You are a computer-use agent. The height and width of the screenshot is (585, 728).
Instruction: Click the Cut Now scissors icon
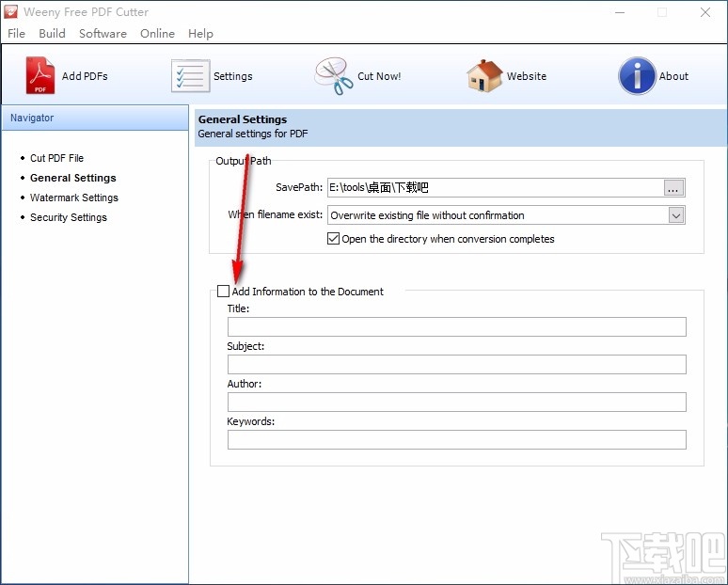coord(333,76)
